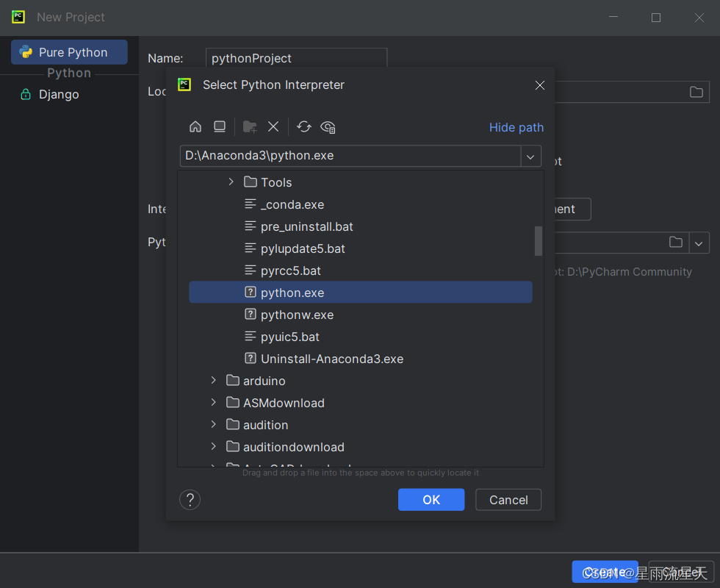The image size is (720, 588).
Task: Cancel the interpreter selection dialog
Action: tap(508, 500)
